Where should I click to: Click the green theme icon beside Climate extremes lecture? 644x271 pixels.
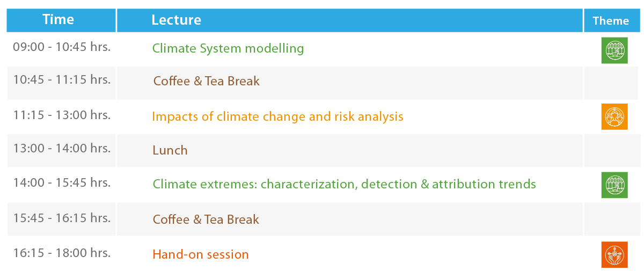(614, 185)
